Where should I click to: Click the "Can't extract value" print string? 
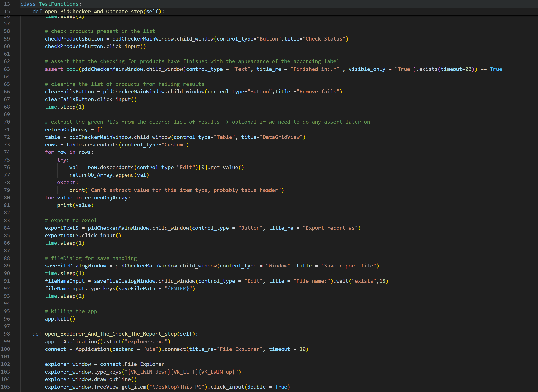tap(184, 190)
